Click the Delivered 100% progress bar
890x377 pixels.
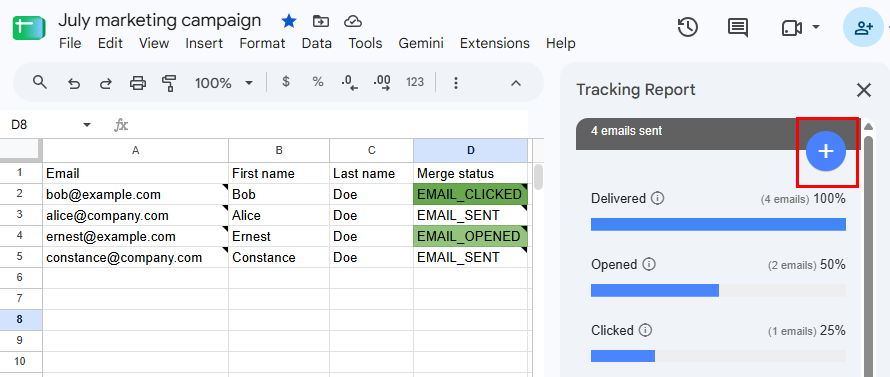coord(719,224)
